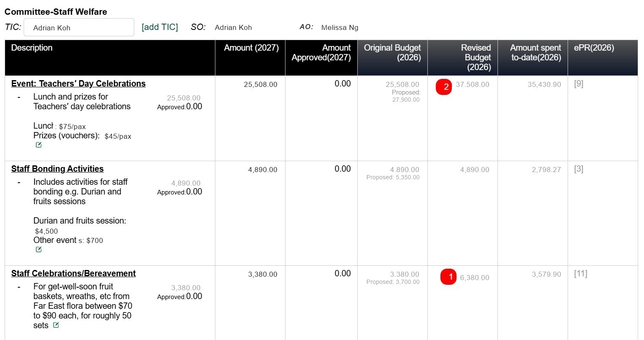Click the 'Committee-Staff Welfare' title
The image size is (644, 340).
click(56, 12)
